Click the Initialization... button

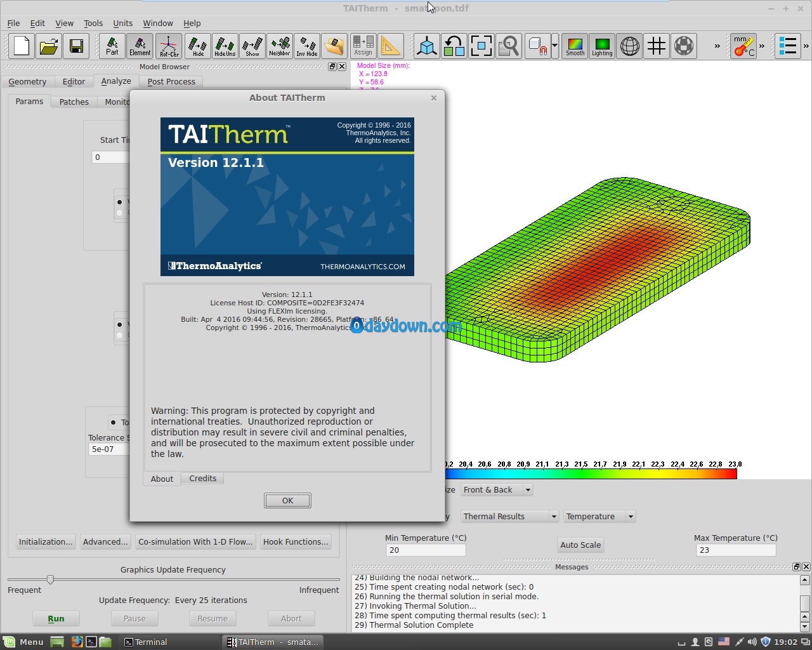point(46,541)
